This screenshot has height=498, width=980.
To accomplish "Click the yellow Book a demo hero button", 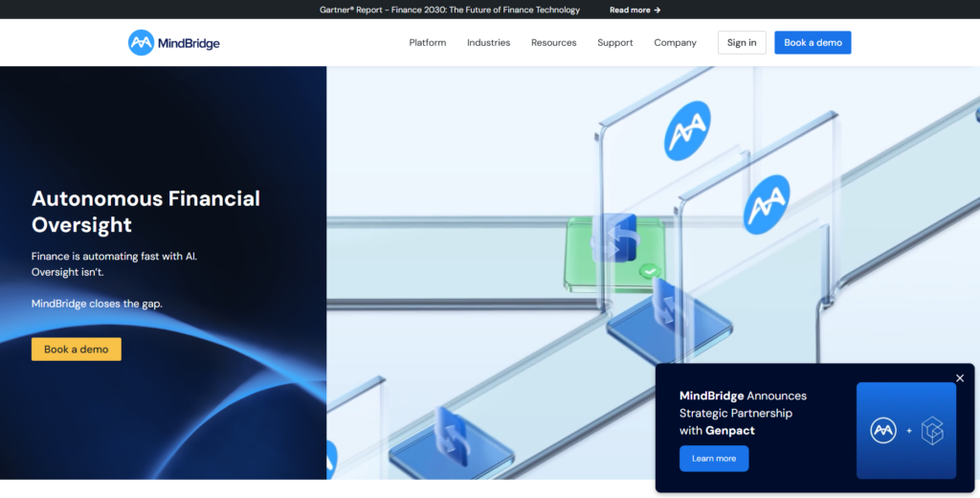I will click(77, 350).
